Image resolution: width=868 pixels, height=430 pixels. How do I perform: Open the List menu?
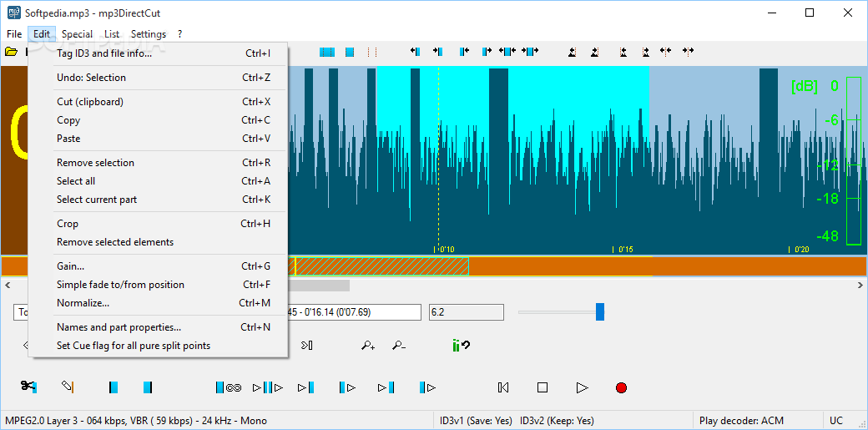[x=112, y=33]
